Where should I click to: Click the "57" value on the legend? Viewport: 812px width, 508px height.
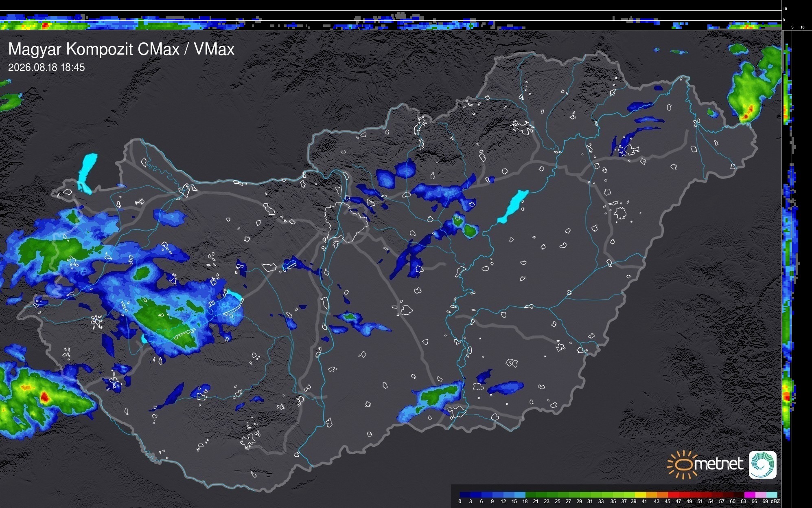click(x=722, y=501)
